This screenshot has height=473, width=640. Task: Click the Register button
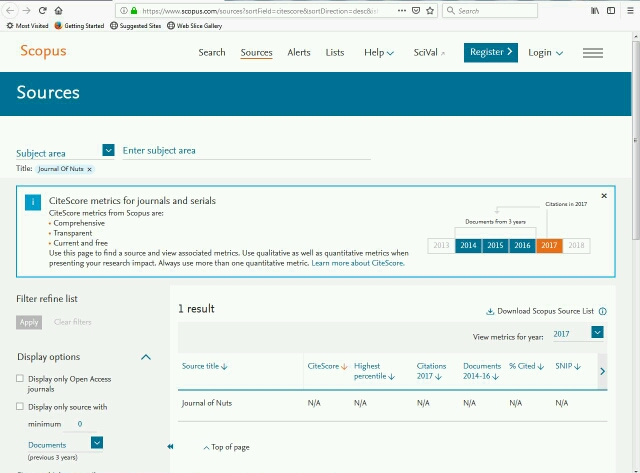click(491, 52)
